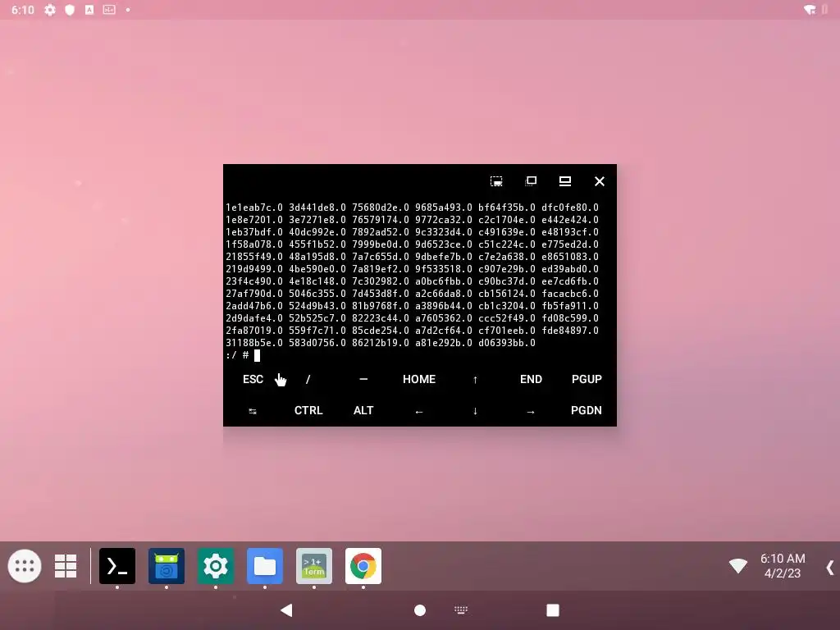Launch Chrome from taskbar

point(363,566)
